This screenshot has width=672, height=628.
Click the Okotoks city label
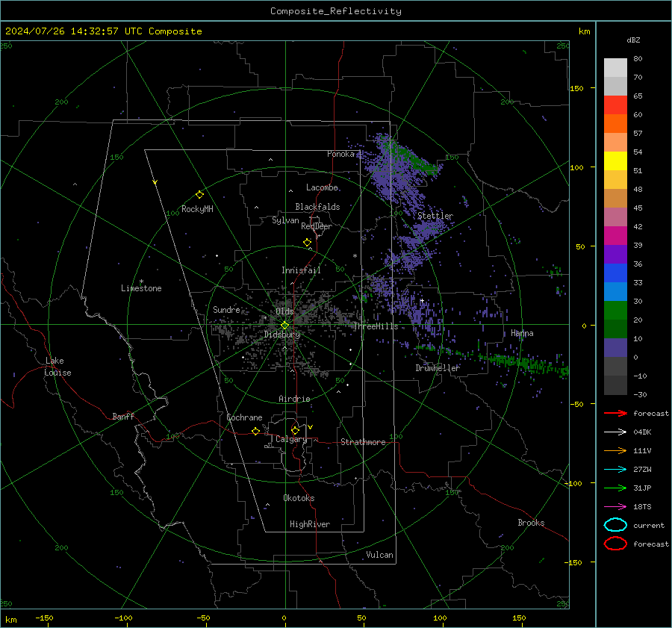coord(299,498)
